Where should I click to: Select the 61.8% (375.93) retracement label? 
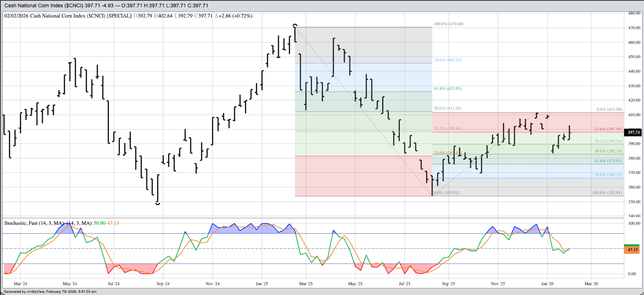pyautogui.click(x=608, y=161)
